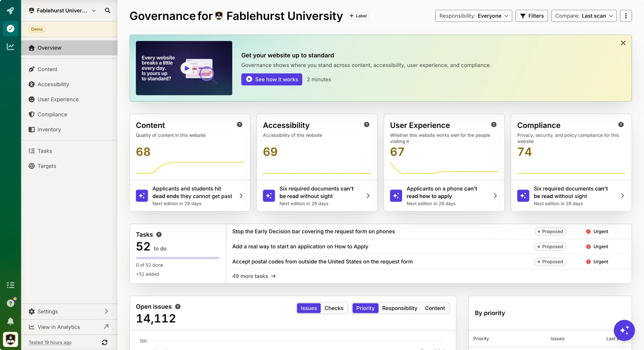Show help for the User Experience card
Image resolution: width=644 pixels, height=350 pixels.
coord(494,125)
